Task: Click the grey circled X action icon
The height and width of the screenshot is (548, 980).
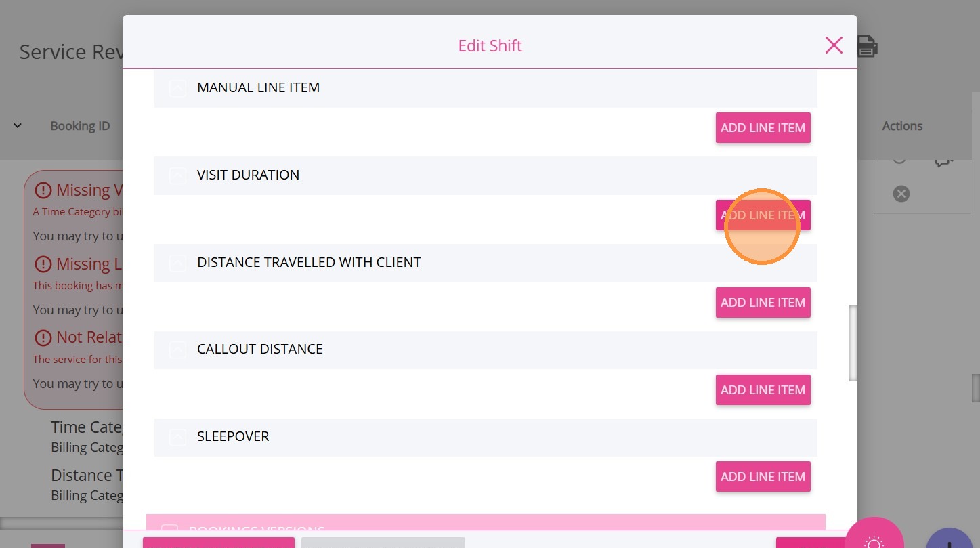Action: [x=901, y=194]
